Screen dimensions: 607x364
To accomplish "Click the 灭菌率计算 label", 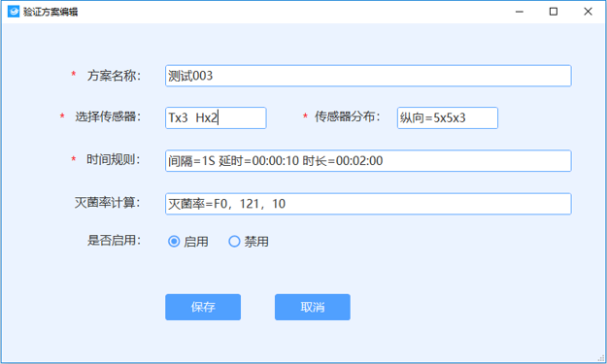I will [x=107, y=202].
